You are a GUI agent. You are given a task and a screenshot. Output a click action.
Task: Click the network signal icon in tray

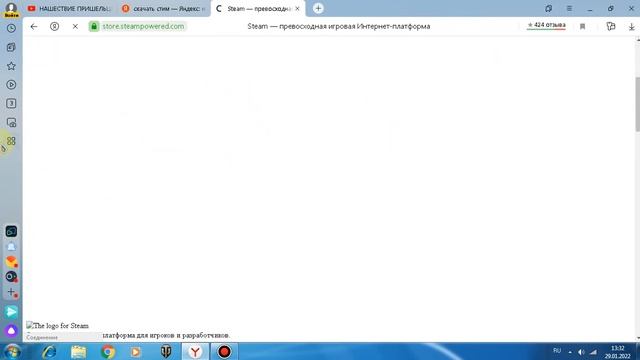pos(593,352)
